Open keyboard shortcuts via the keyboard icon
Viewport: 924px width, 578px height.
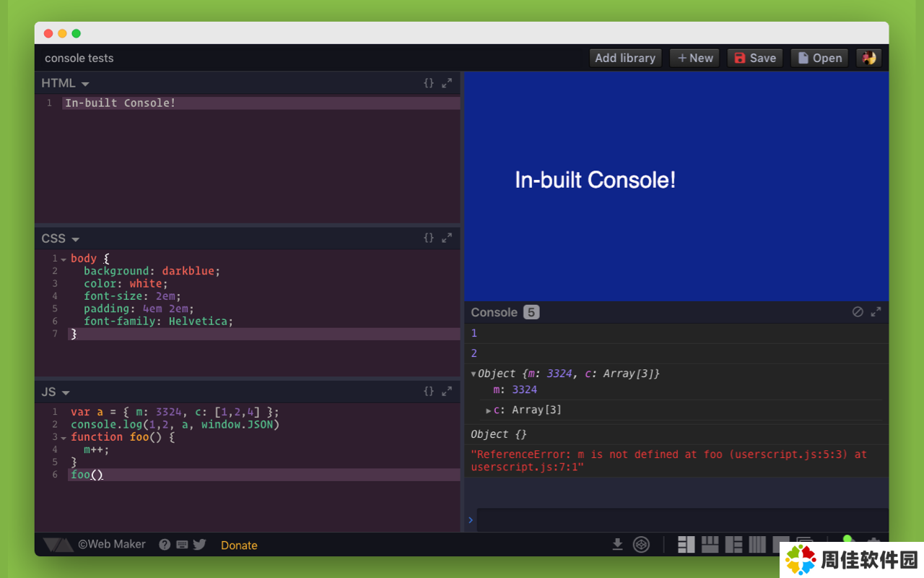(182, 545)
